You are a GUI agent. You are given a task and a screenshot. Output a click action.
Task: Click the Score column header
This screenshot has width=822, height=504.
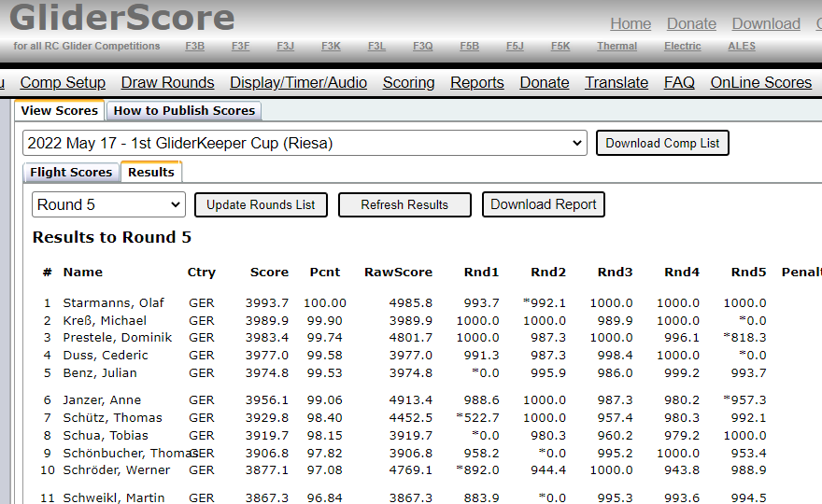[269, 273]
